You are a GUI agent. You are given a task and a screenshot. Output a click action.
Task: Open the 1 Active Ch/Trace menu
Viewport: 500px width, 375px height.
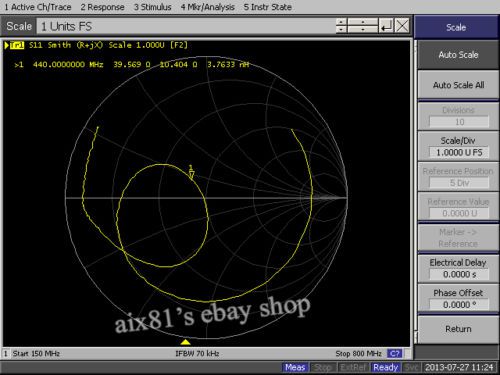coord(38,7)
